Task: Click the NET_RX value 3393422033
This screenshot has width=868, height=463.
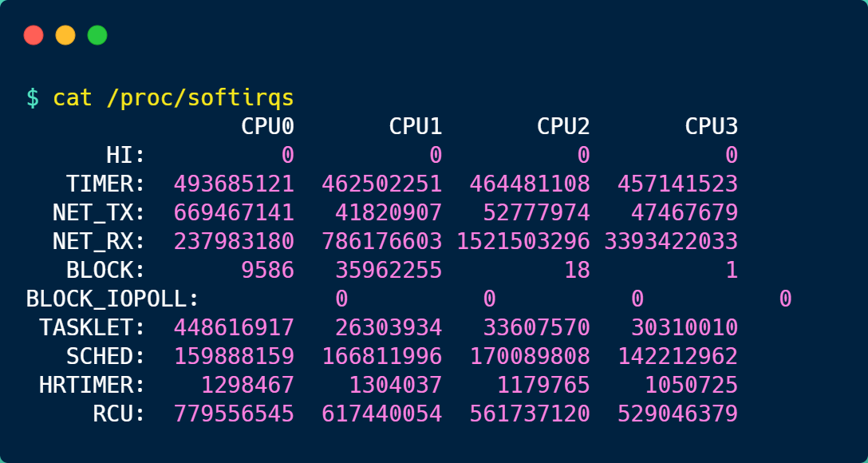Action: click(671, 242)
